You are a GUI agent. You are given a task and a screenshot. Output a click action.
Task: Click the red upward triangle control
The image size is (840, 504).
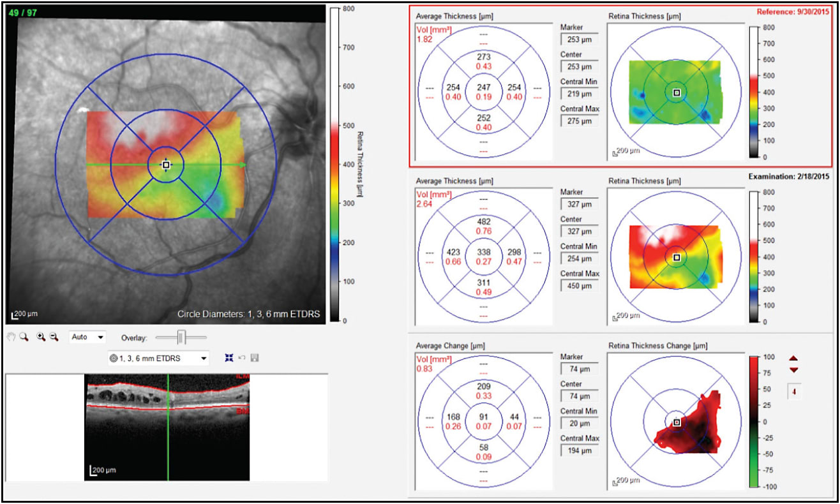point(793,358)
